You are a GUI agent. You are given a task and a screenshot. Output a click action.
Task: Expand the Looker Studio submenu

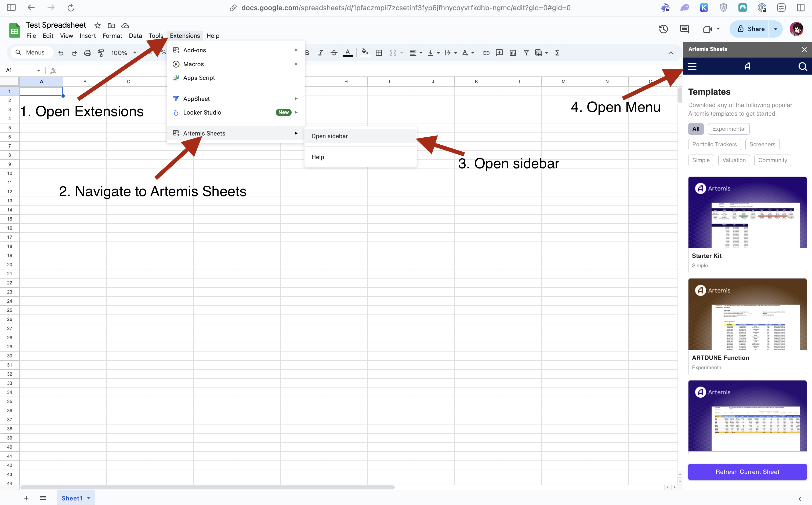pyautogui.click(x=235, y=112)
